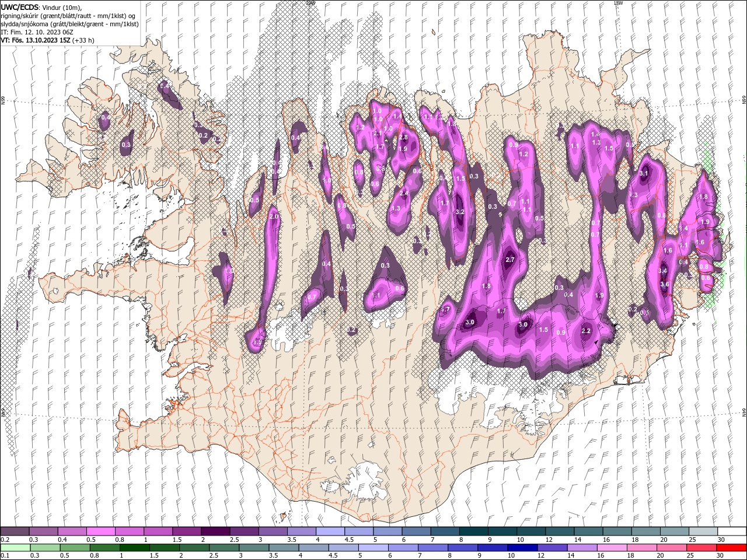Viewport: 747px width, 560px height.
Task: Click the 3.4 value near the east coast
Action: (x=662, y=271)
